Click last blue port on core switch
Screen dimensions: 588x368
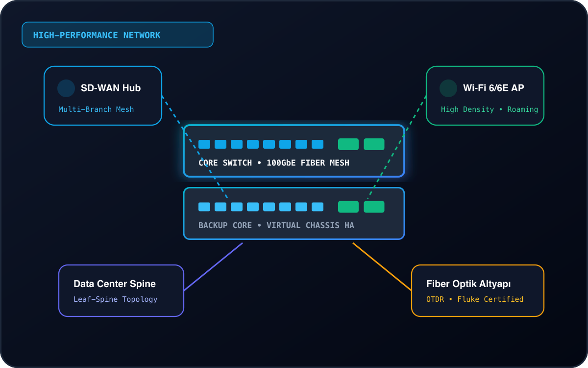[x=318, y=144]
